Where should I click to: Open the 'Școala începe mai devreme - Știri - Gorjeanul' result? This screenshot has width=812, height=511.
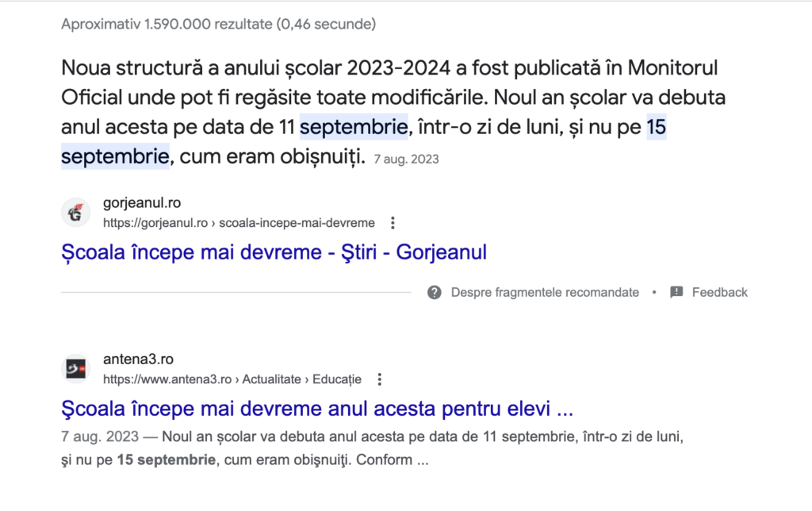click(x=274, y=253)
